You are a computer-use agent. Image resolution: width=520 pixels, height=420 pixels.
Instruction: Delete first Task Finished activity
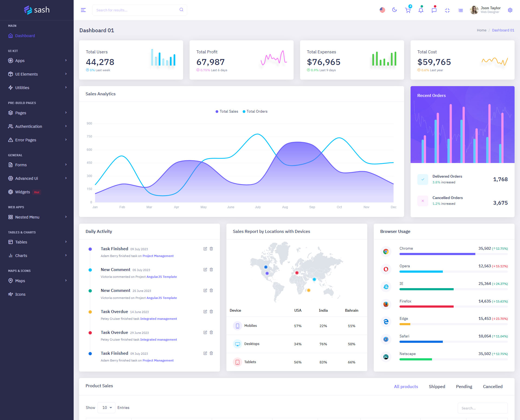point(211,249)
